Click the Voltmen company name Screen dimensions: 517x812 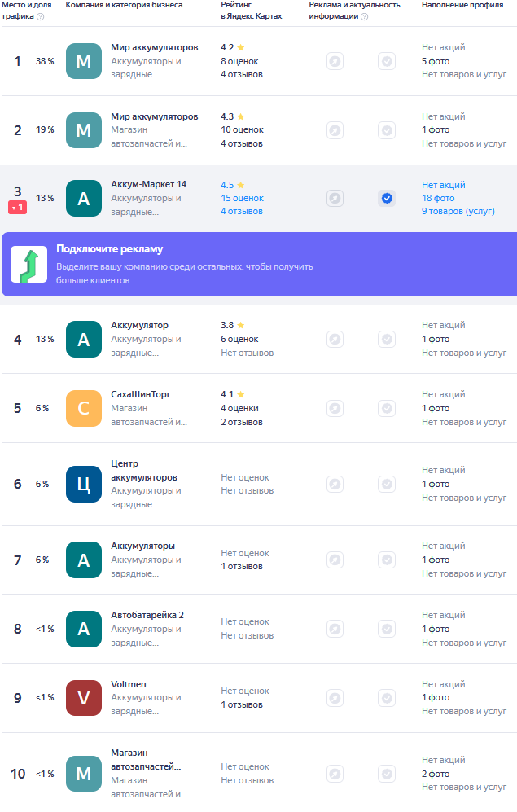129,684
